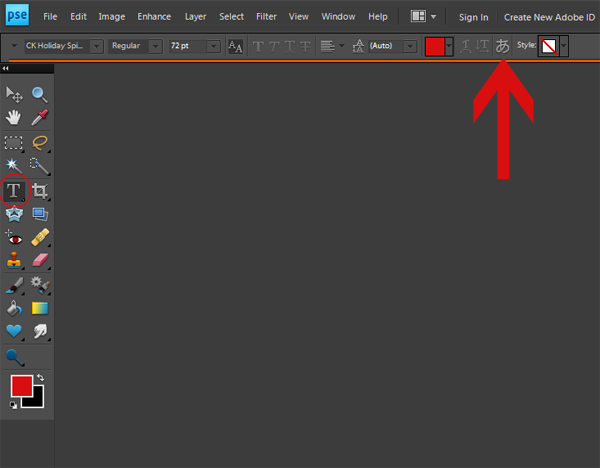Click the pse application logo
Image resolution: width=600 pixels, height=468 pixels.
(17, 16)
